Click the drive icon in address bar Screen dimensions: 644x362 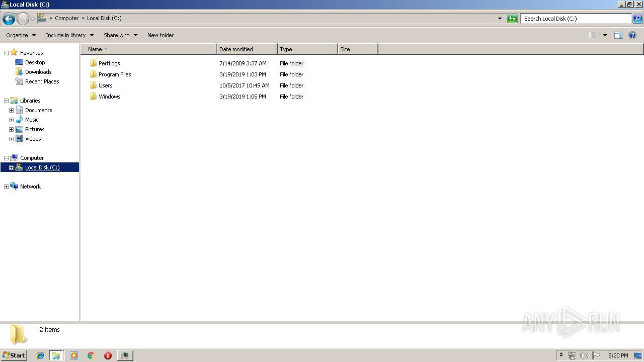tap(42, 18)
